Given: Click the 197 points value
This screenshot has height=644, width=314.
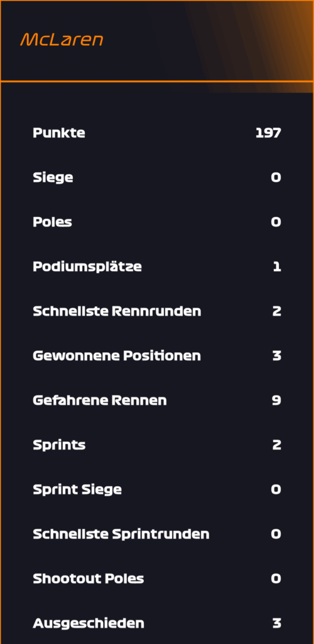Looking at the screenshot, I should 268,133.
